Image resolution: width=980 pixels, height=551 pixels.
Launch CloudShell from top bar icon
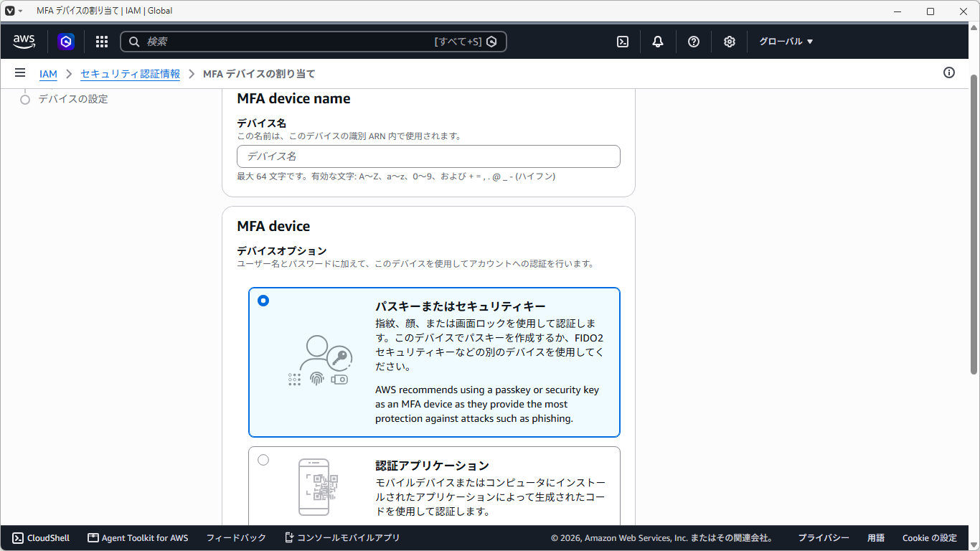pos(623,42)
